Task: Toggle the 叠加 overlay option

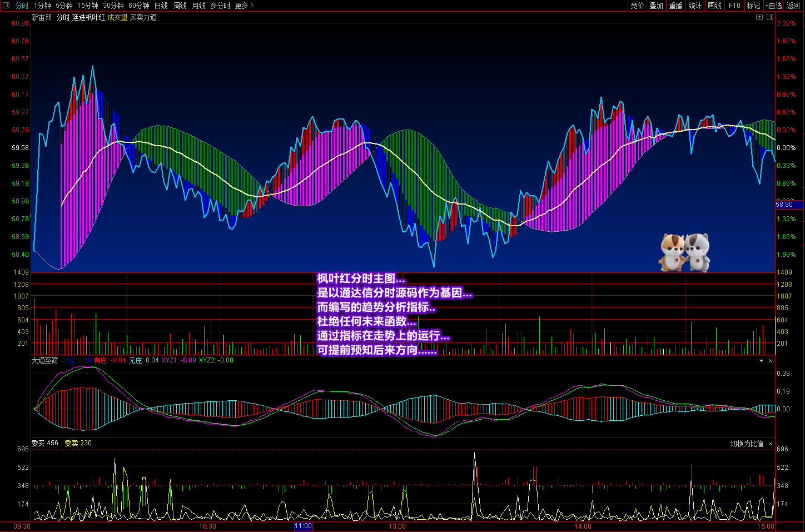Action: (x=657, y=6)
